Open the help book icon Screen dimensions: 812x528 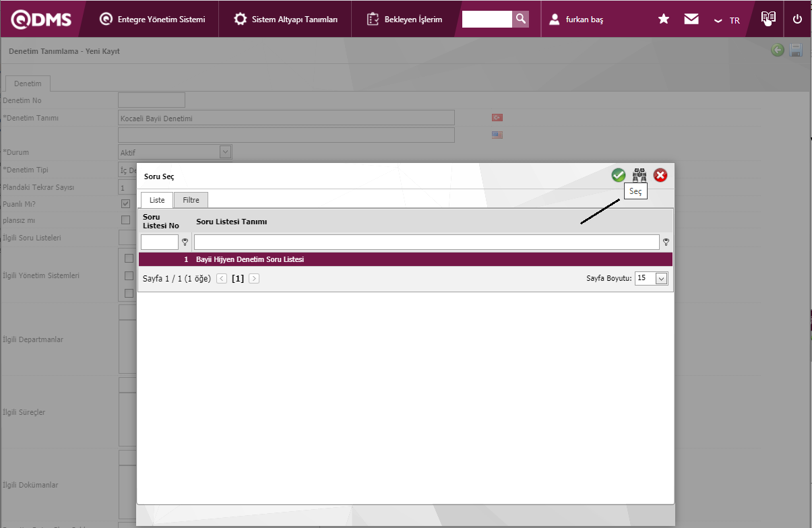coord(768,19)
